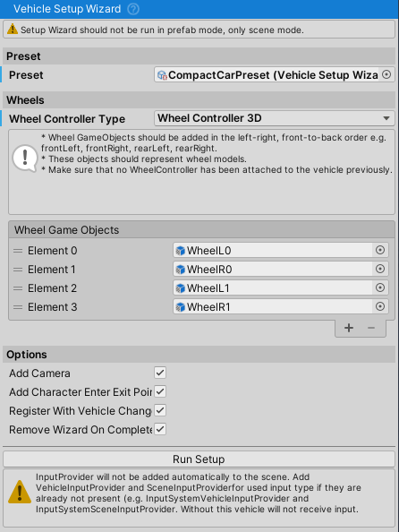Select the Wheel Game Objects list header

pyautogui.click(x=201, y=229)
